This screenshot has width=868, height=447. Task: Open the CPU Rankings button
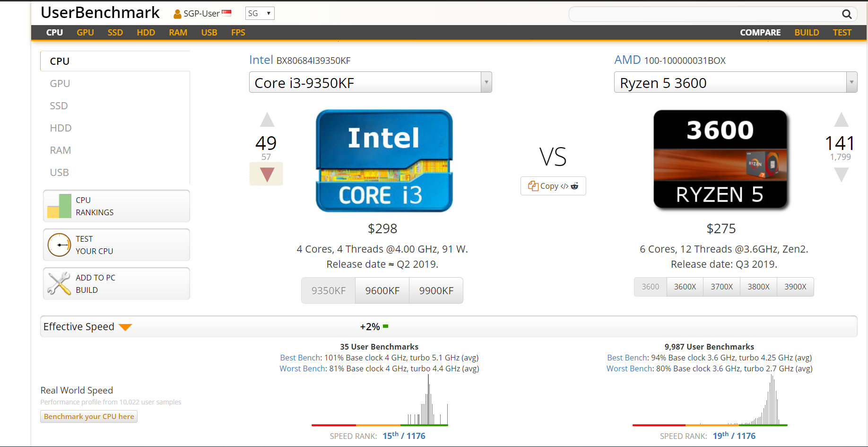[116, 206]
